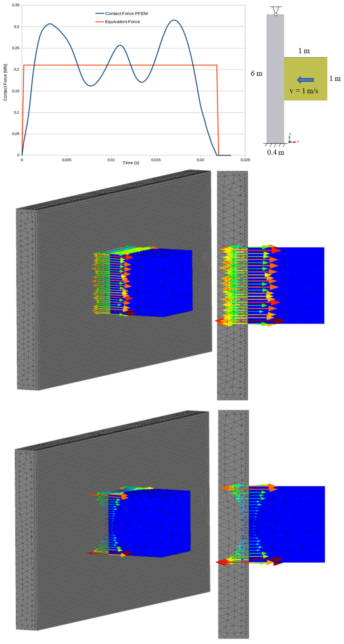
Task: Click the Equivalent Force legend entry
Action: pyautogui.click(x=122, y=22)
